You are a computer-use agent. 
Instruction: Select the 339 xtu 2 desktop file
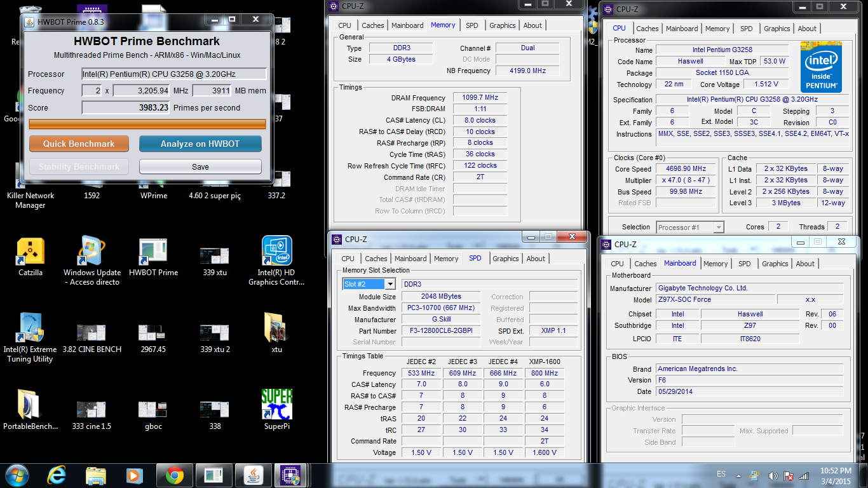click(215, 337)
